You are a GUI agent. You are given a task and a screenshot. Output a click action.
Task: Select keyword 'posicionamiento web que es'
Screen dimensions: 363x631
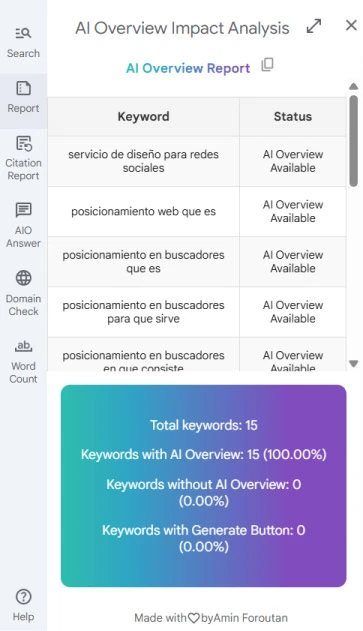(143, 211)
